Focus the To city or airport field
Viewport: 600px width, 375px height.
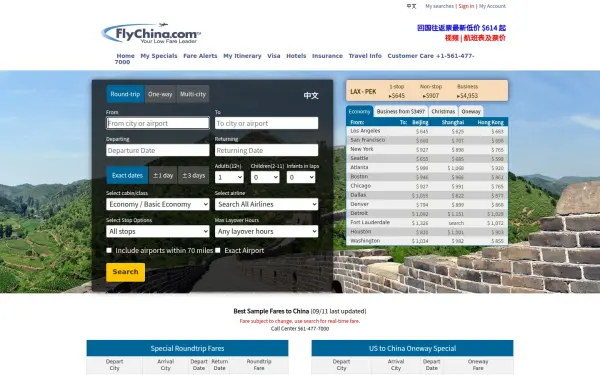click(x=266, y=123)
